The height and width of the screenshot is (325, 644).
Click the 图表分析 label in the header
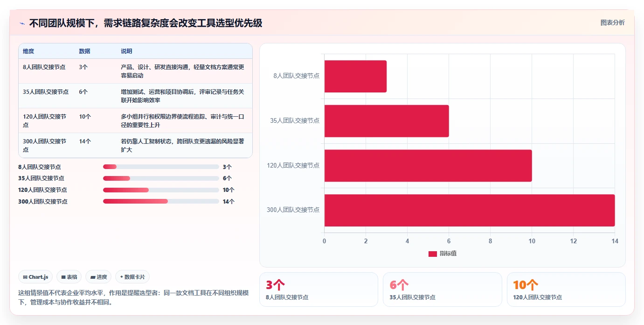[612, 23]
